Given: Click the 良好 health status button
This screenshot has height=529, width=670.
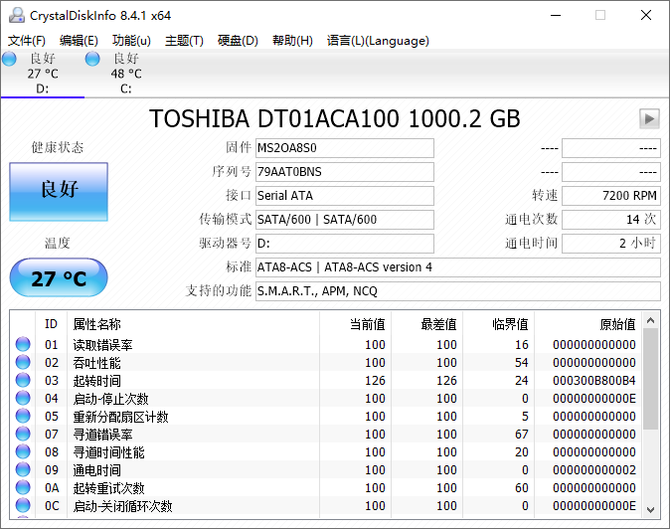Looking at the screenshot, I should (x=58, y=190).
